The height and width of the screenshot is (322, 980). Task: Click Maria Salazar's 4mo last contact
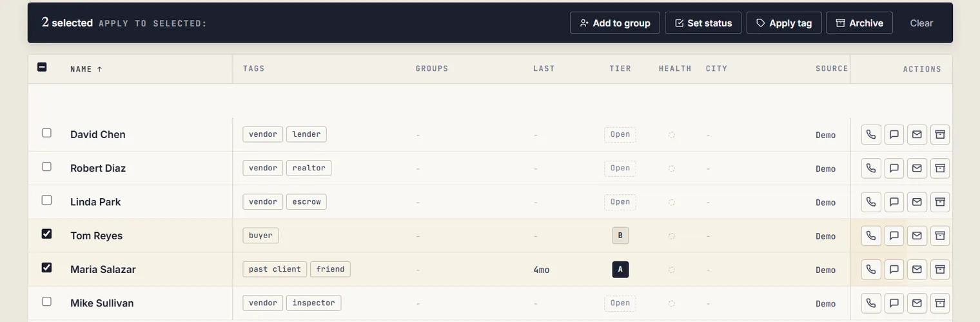pyautogui.click(x=542, y=270)
